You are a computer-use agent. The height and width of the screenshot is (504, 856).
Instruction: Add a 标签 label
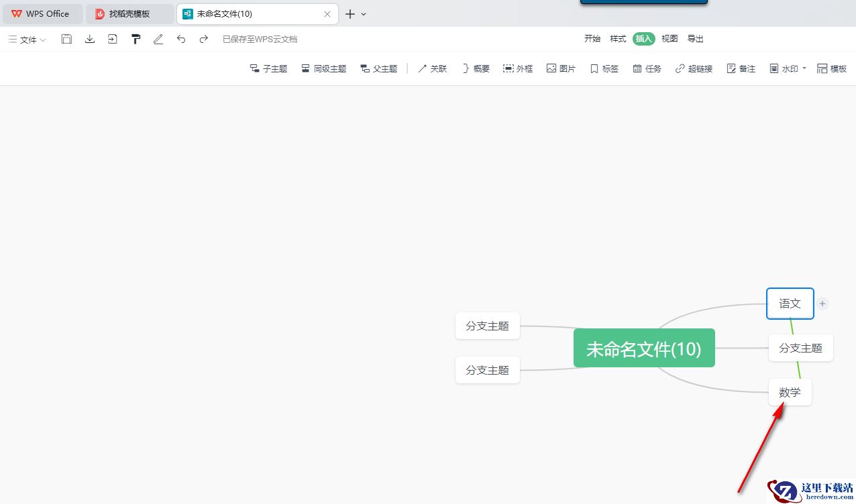pos(604,68)
